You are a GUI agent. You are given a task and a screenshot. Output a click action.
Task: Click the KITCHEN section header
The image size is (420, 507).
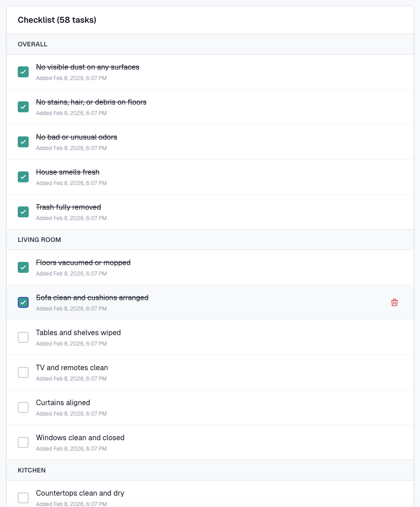pos(31,470)
